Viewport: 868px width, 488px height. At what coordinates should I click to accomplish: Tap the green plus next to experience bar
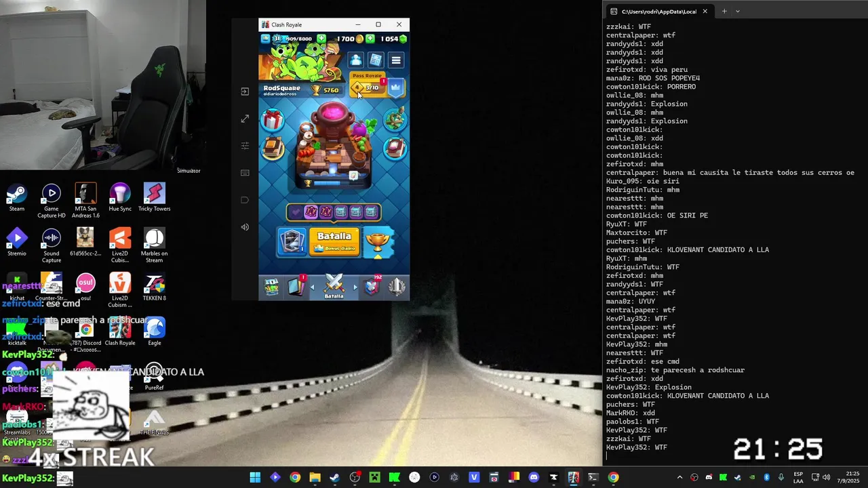(x=321, y=39)
